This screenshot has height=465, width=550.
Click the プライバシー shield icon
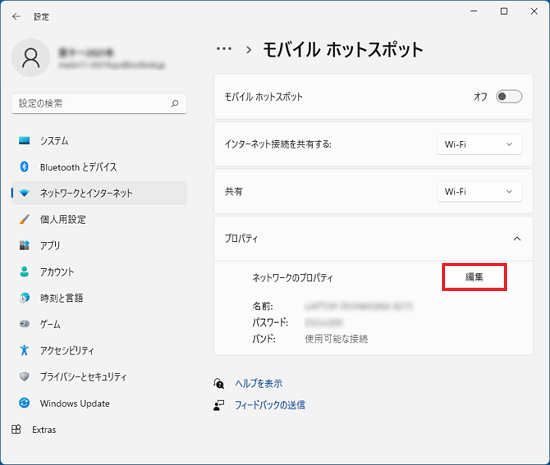click(x=24, y=377)
